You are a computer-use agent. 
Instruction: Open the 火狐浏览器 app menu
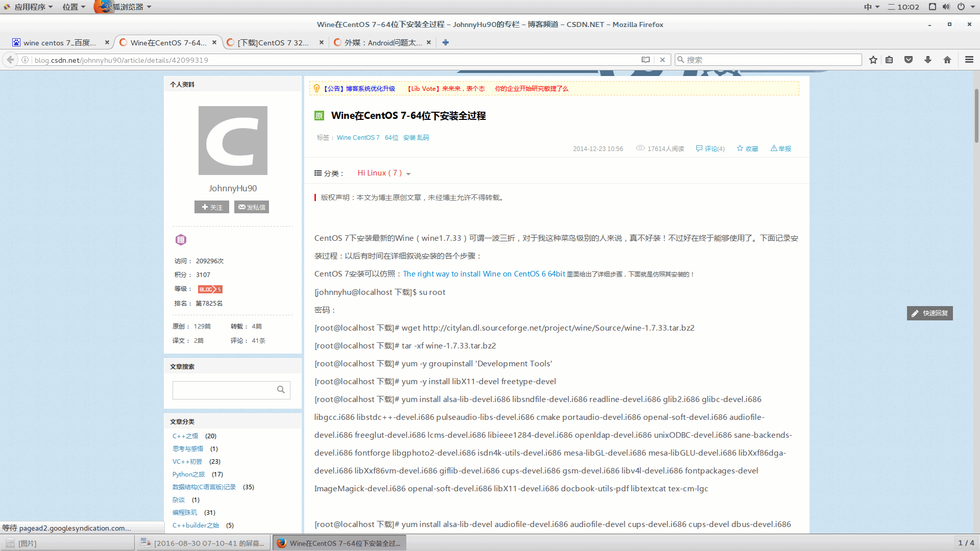point(124,7)
